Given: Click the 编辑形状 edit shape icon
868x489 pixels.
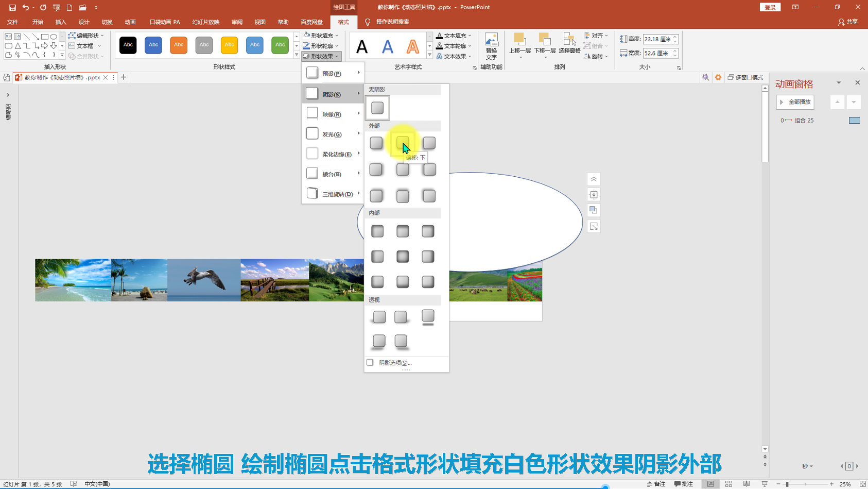Looking at the screenshot, I should (x=72, y=36).
